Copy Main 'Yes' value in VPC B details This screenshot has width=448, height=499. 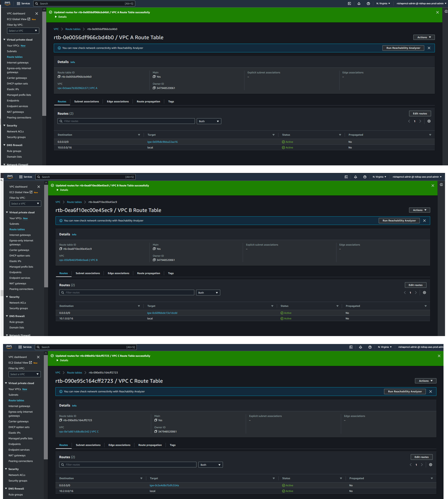[154, 249]
